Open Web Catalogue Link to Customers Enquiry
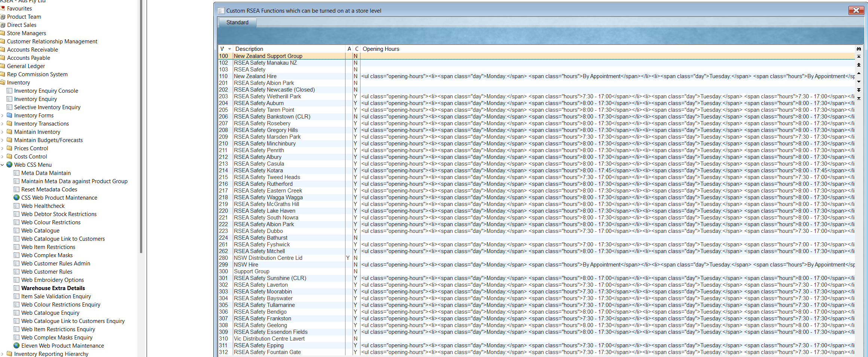Image resolution: width=868 pixels, height=357 pixels. coord(73,321)
